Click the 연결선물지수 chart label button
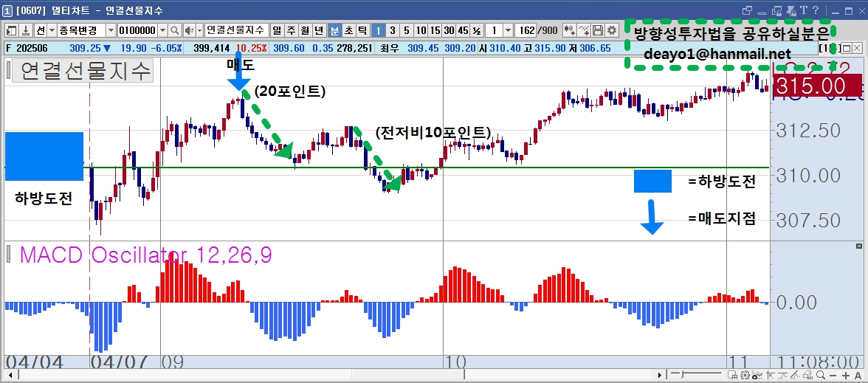 [x=82, y=72]
